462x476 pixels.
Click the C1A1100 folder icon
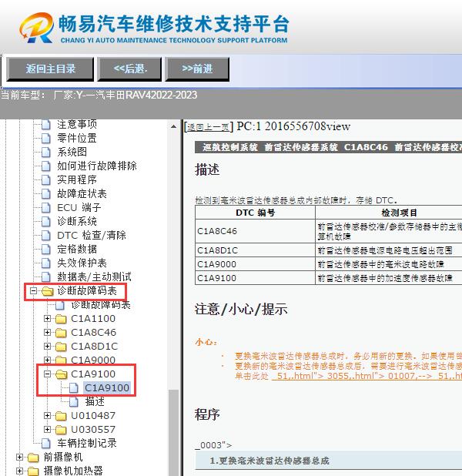pyautogui.click(x=62, y=319)
